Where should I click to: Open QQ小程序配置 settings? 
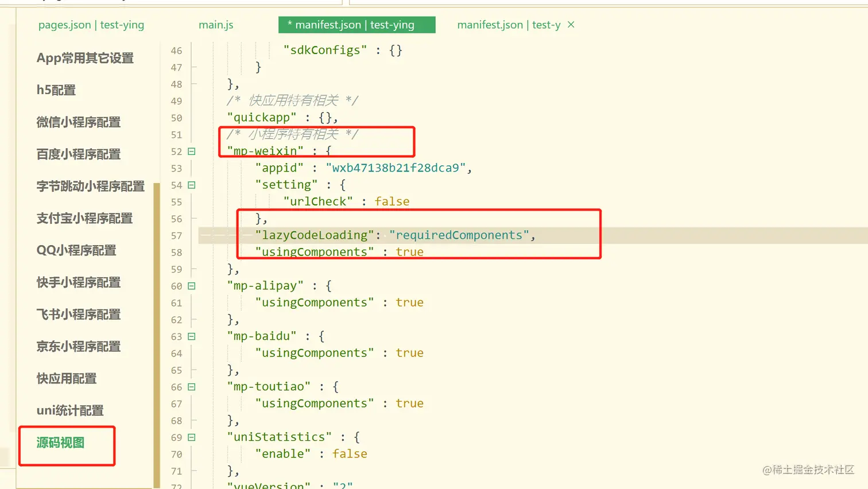click(76, 251)
